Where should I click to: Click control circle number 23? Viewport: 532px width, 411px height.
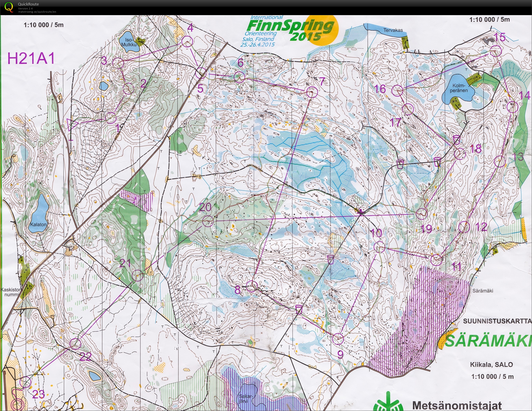coord(25,382)
